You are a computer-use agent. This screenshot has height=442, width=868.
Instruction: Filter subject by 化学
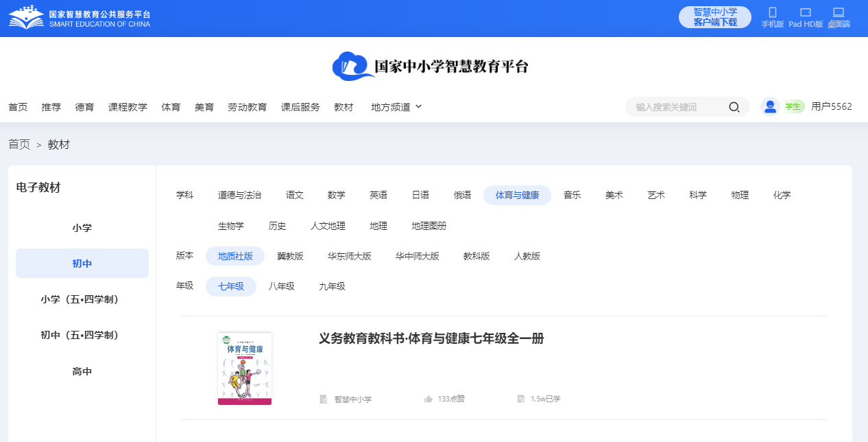click(782, 195)
